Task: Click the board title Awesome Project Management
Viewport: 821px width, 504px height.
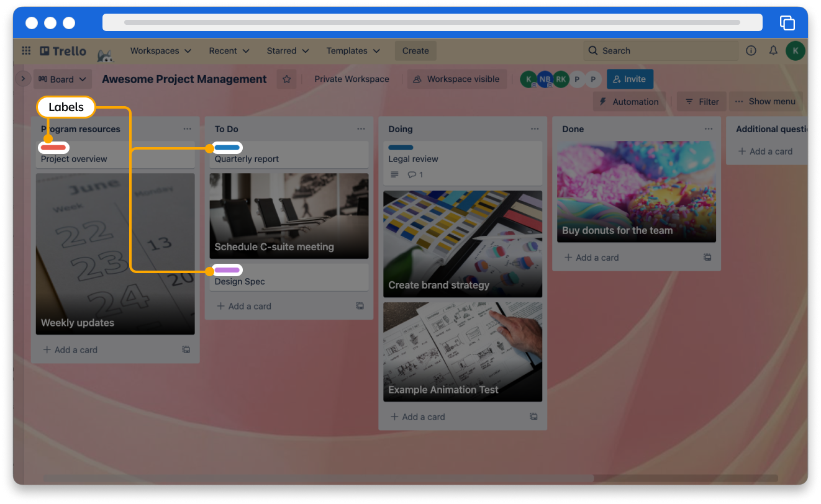Action: 184,79
